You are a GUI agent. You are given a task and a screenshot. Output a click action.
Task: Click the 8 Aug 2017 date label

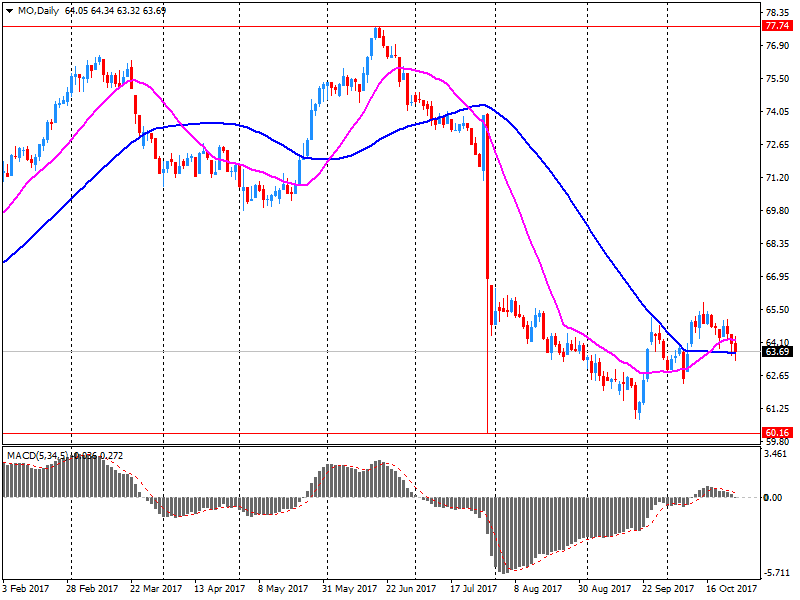point(538,589)
